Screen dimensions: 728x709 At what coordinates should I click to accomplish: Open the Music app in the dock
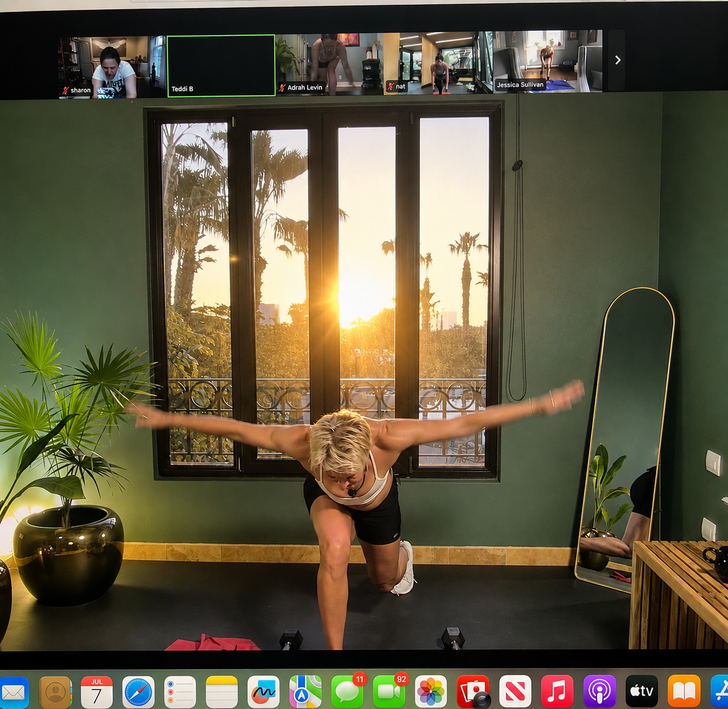pos(557,692)
